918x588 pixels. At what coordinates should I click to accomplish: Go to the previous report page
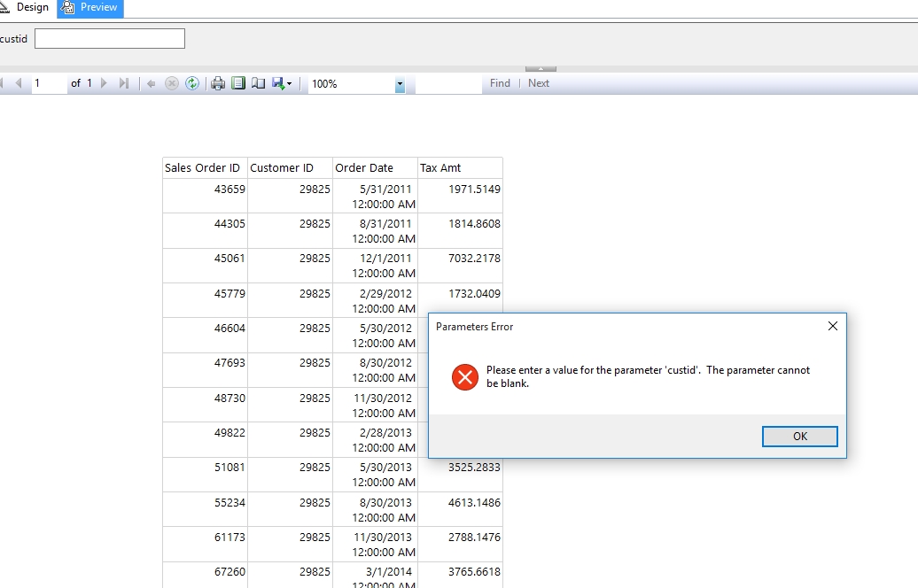(19, 83)
